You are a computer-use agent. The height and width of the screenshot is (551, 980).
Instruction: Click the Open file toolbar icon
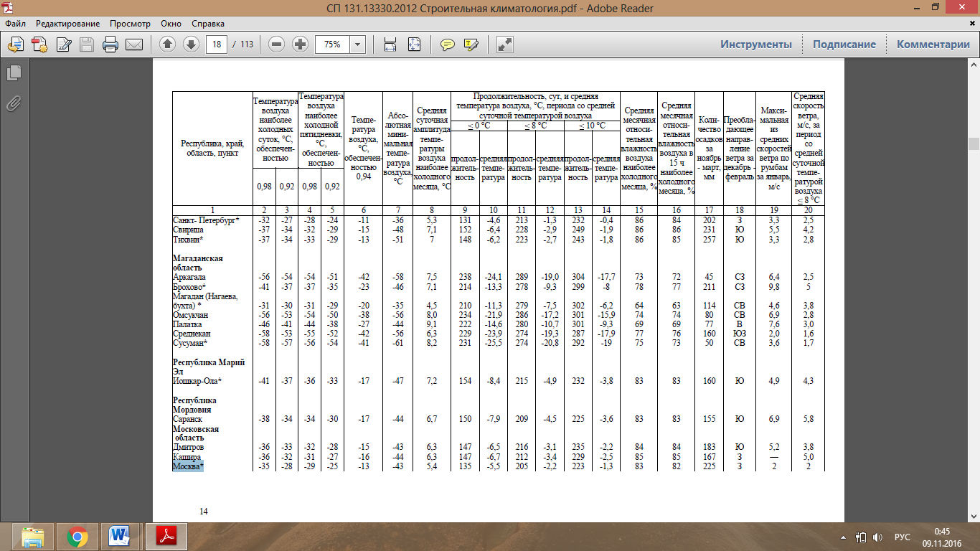16,44
